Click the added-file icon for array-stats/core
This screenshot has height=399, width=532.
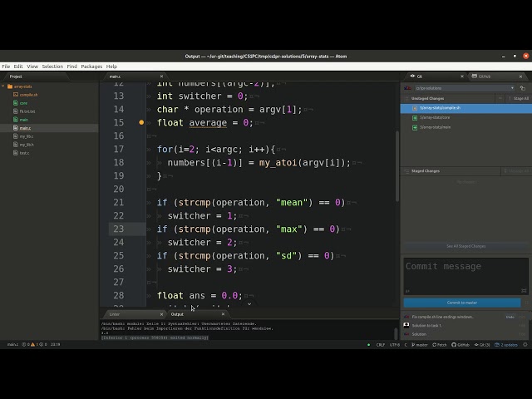(x=415, y=118)
